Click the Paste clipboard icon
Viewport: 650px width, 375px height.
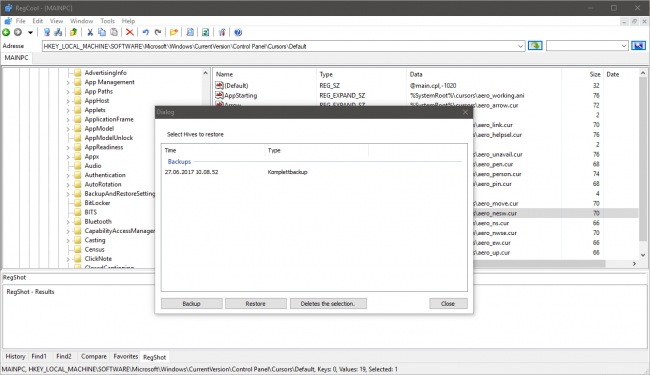(x=114, y=32)
